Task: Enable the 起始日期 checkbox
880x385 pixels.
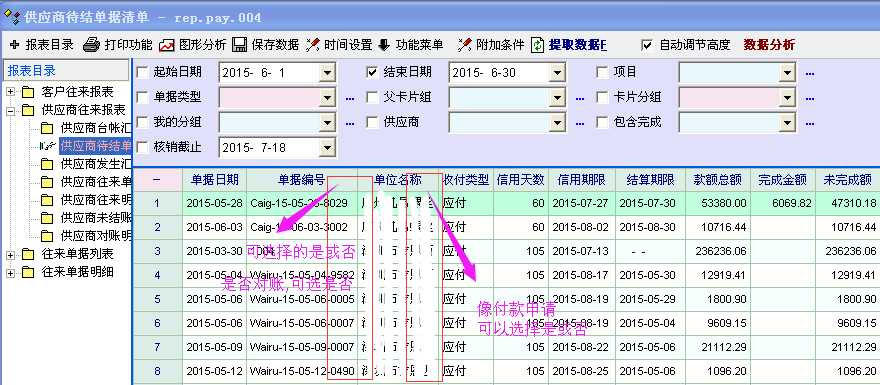Action: click(x=143, y=72)
